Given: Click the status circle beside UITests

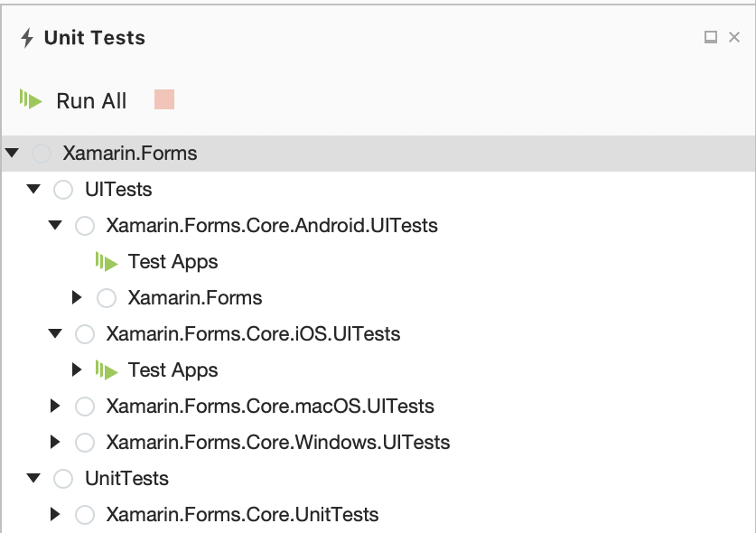Looking at the screenshot, I should (63, 190).
